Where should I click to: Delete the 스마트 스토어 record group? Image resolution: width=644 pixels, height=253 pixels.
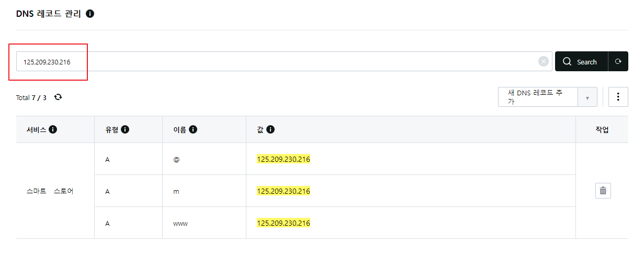pyautogui.click(x=603, y=191)
